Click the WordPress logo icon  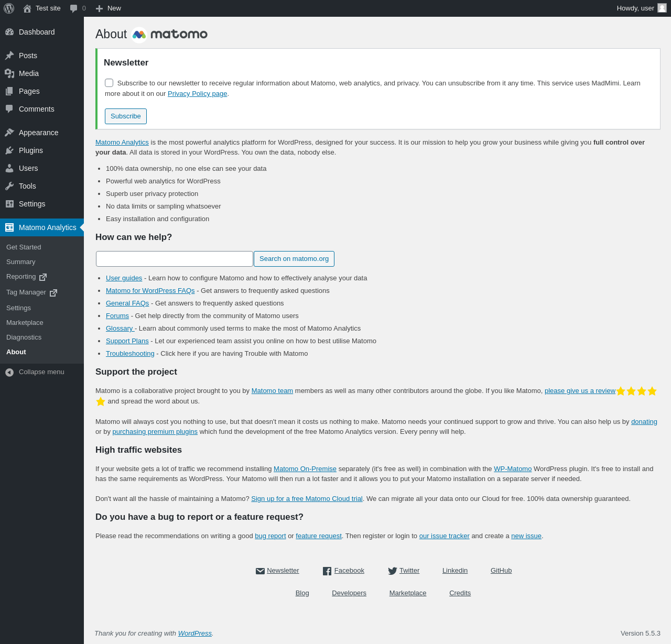(x=9, y=8)
